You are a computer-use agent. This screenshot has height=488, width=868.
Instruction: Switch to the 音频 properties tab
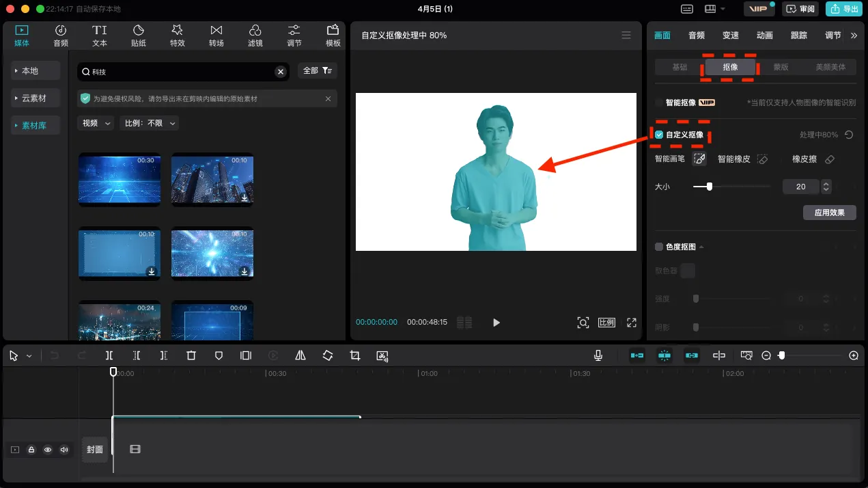click(x=697, y=36)
